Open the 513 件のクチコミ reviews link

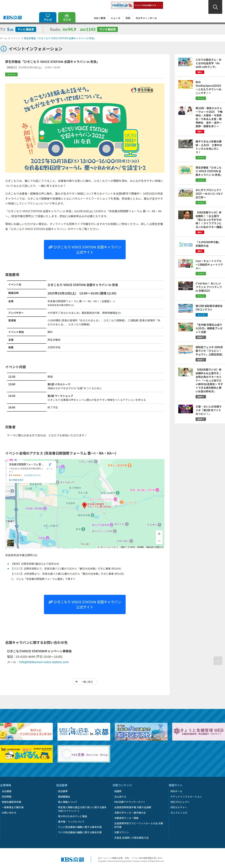pos(32,475)
